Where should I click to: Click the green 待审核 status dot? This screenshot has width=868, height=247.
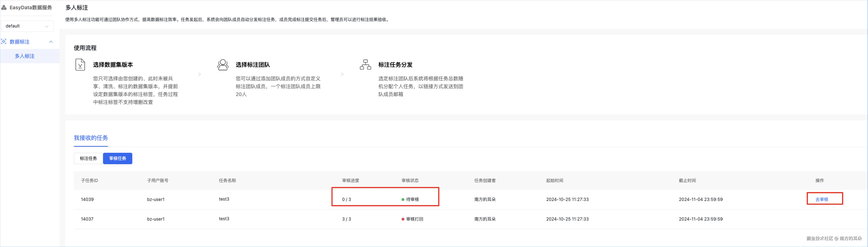tap(403, 199)
